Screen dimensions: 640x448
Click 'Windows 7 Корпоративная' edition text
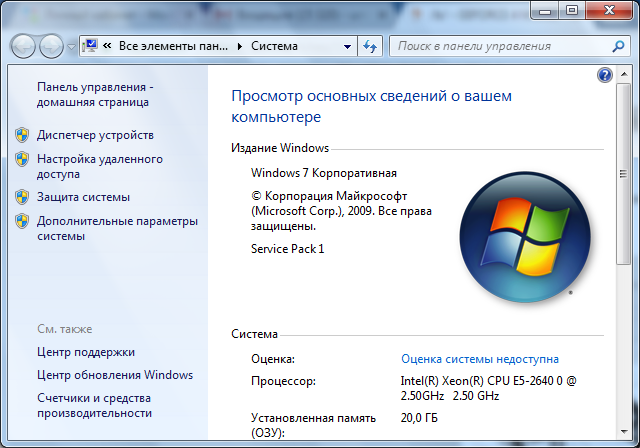(x=324, y=173)
